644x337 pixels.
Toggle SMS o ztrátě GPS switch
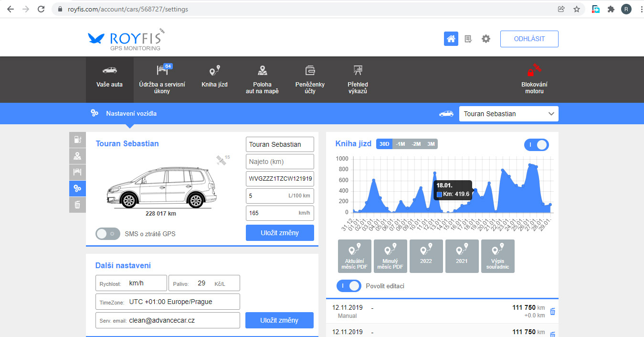(x=108, y=234)
